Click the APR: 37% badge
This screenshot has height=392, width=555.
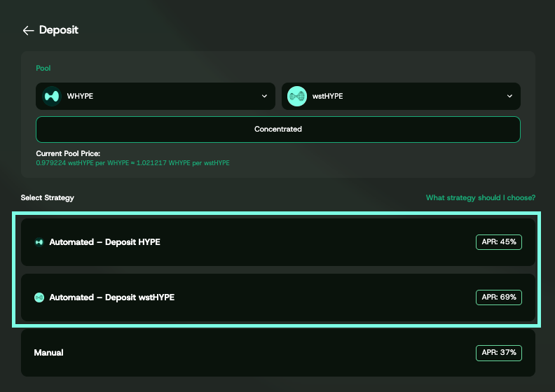[x=499, y=353]
